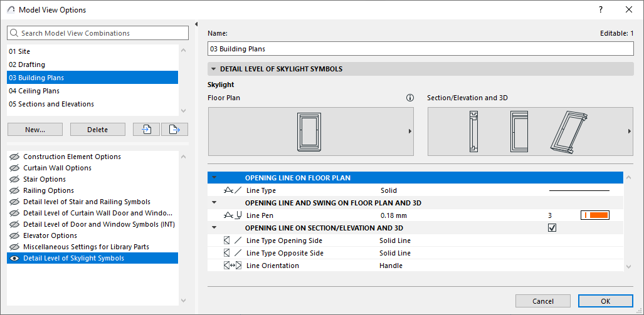This screenshot has height=315, width=644.
Task: Click the Line Pen icon
Action: 232,215
